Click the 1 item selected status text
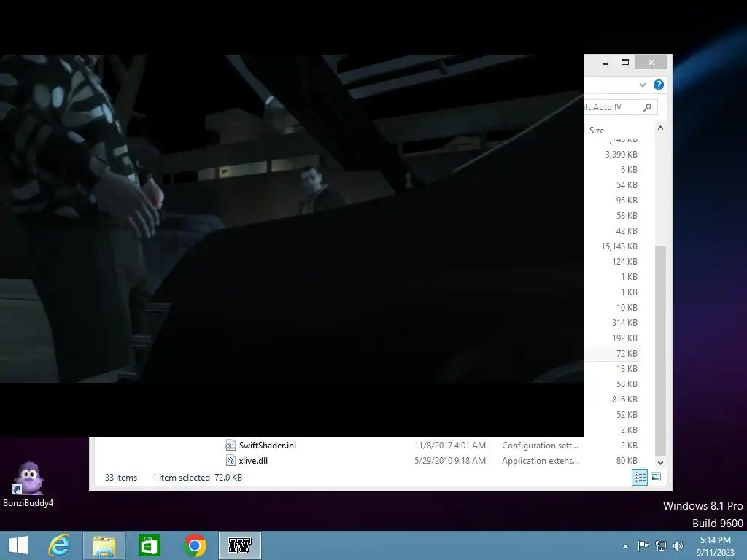Viewport: 747px width, 560px height. pos(181,477)
